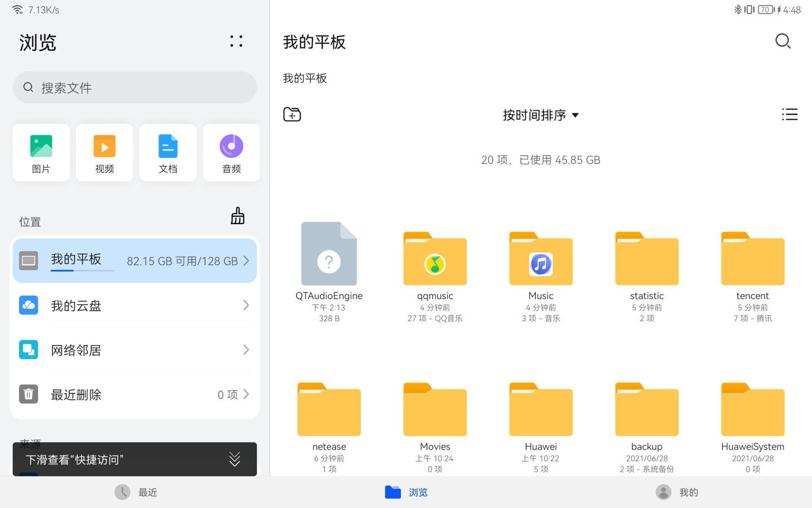Open 网络邻居 network neighbors
Image resolution: width=812 pixels, height=508 pixels.
(x=134, y=349)
